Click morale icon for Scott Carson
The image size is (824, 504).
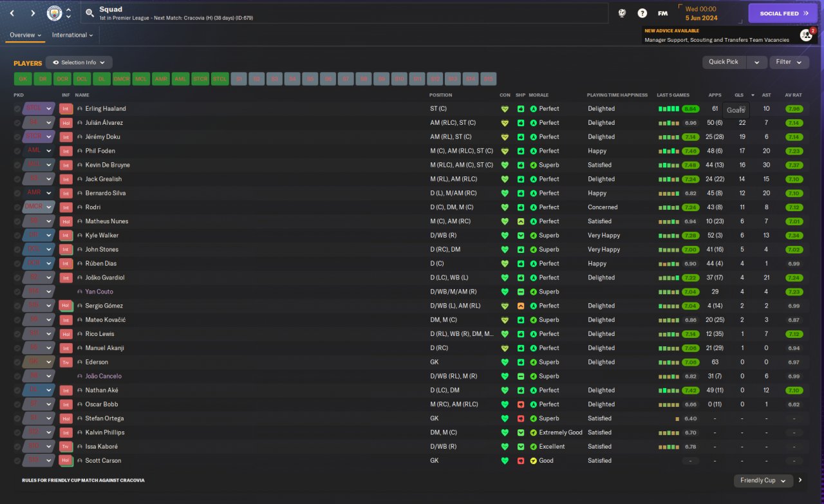click(x=533, y=461)
